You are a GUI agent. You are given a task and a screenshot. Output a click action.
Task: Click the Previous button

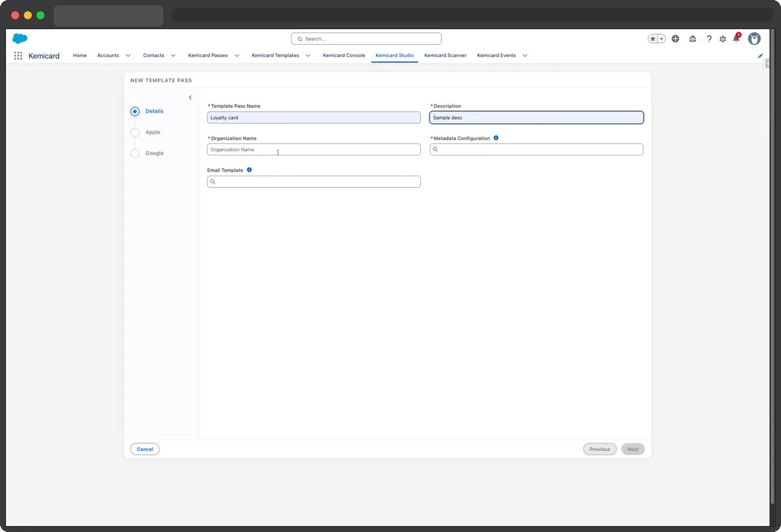(600, 449)
